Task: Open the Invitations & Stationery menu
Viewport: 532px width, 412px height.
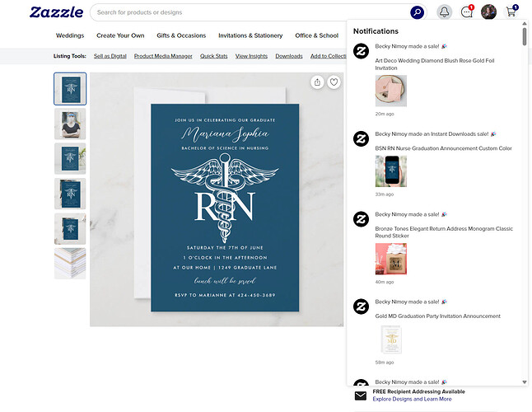Action: pos(250,35)
